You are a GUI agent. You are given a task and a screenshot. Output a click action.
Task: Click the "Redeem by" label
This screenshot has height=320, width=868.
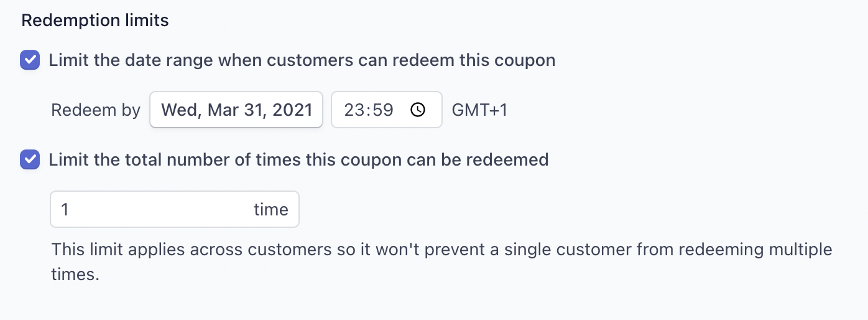coord(96,111)
